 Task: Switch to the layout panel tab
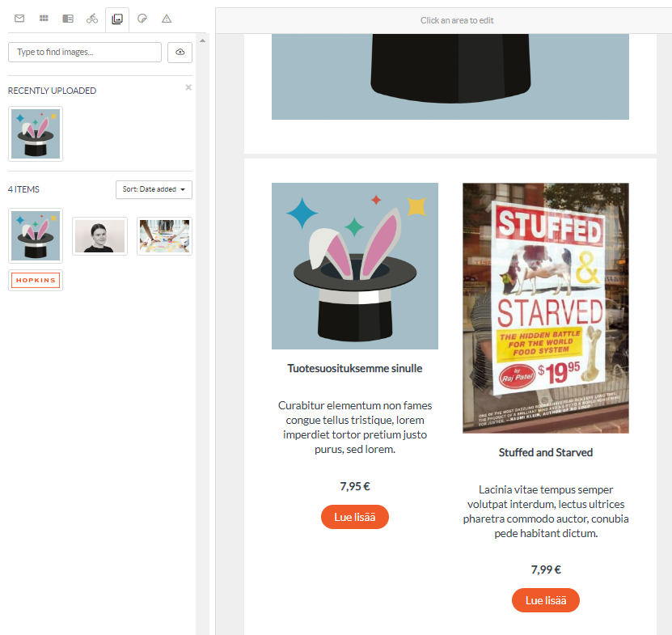point(68,19)
